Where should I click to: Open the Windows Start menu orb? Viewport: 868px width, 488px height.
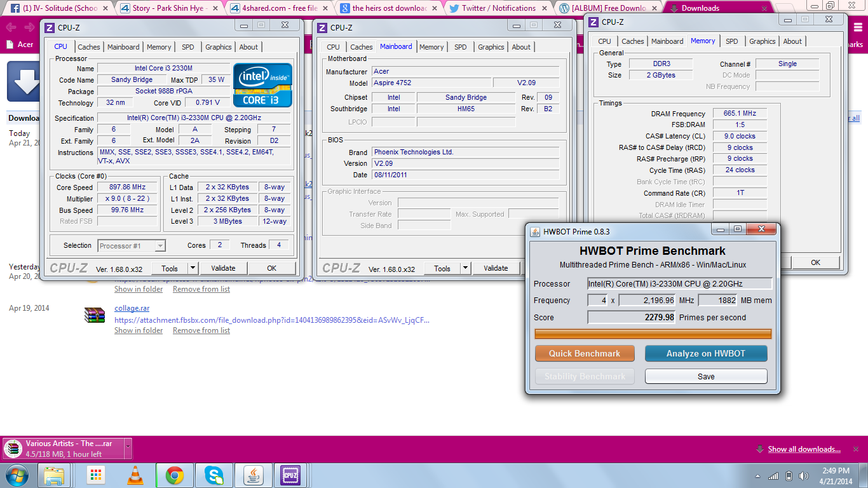[17, 475]
